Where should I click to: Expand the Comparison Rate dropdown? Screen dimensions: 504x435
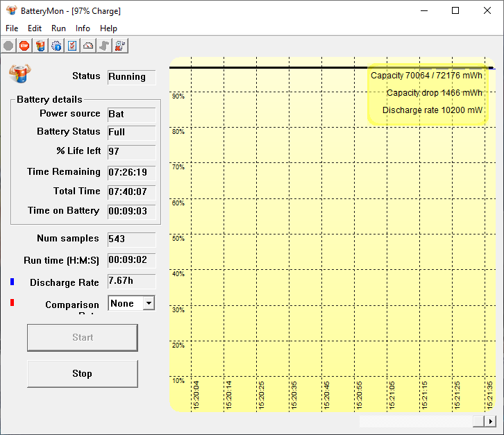(147, 303)
